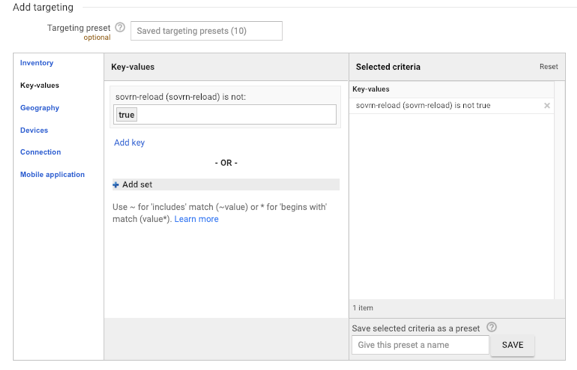Image resolution: width=577 pixels, height=370 pixels.
Task: Open the Saved targeting presets dropdown
Action: [x=206, y=31]
